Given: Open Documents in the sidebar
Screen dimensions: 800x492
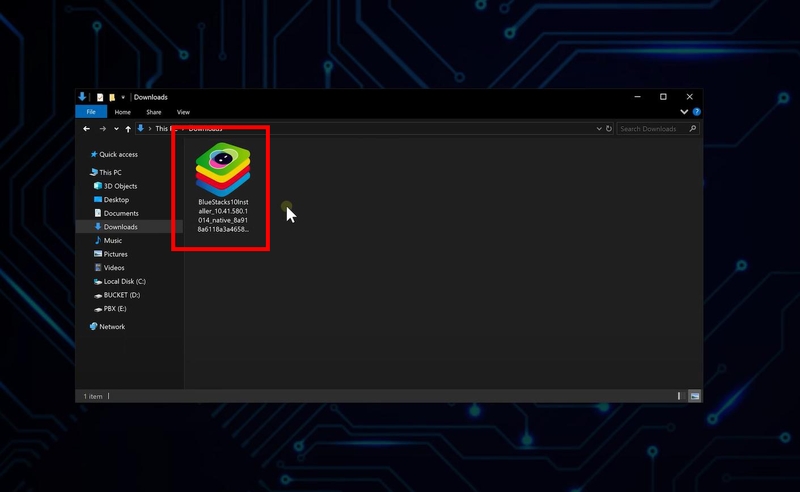Looking at the screenshot, I should (x=121, y=213).
